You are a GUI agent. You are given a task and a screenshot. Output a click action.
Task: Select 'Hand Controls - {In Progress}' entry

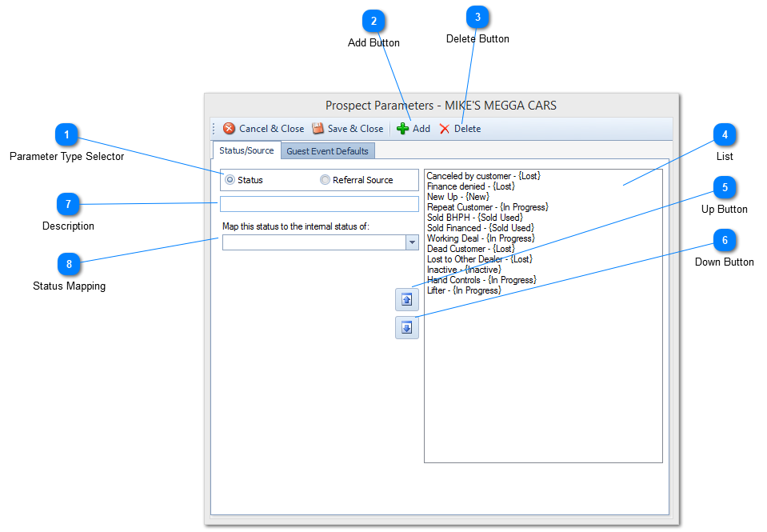(x=481, y=280)
